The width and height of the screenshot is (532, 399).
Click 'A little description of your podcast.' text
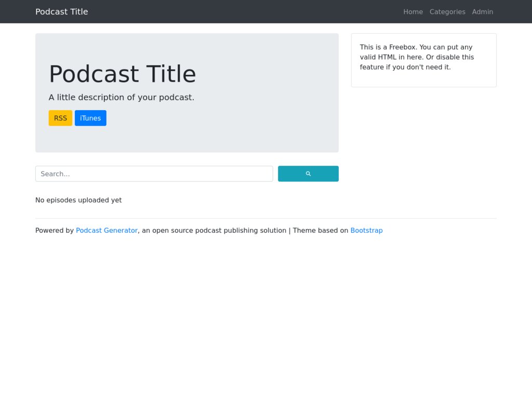click(x=122, y=97)
